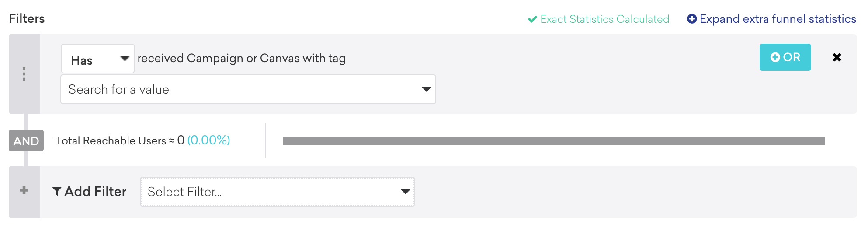Click the gray reachable users progress bar
The height and width of the screenshot is (231, 868).
(554, 141)
